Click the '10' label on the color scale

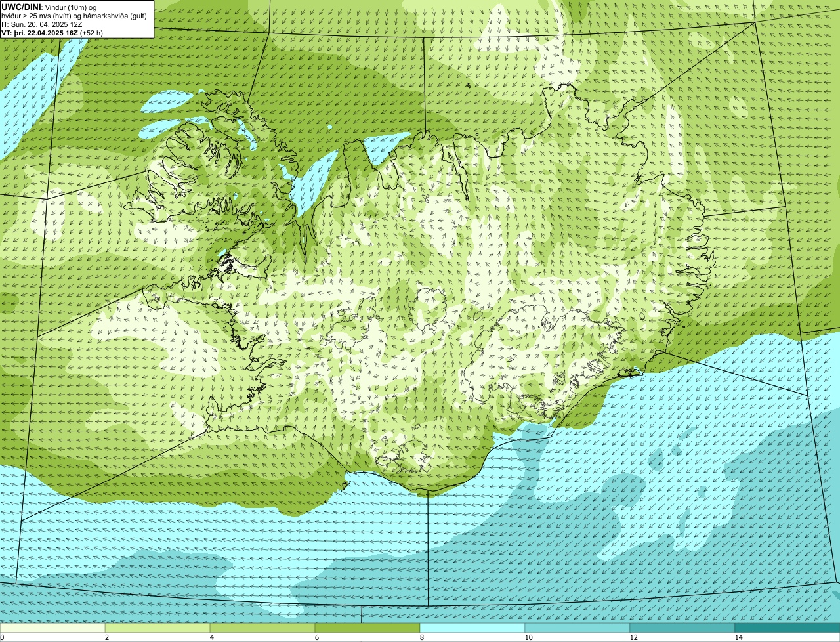point(528,637)
